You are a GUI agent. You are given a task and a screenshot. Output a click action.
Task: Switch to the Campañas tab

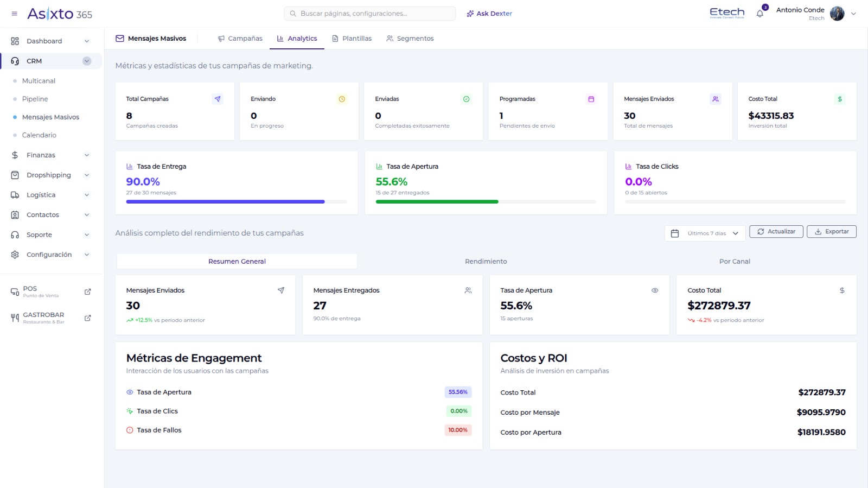click(x=240, y=39)
